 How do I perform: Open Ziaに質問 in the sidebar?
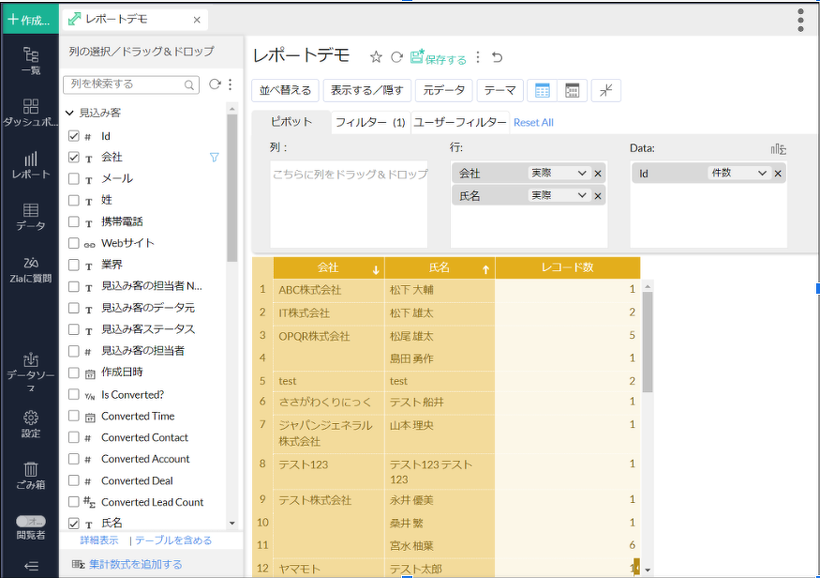pos(30,270)
